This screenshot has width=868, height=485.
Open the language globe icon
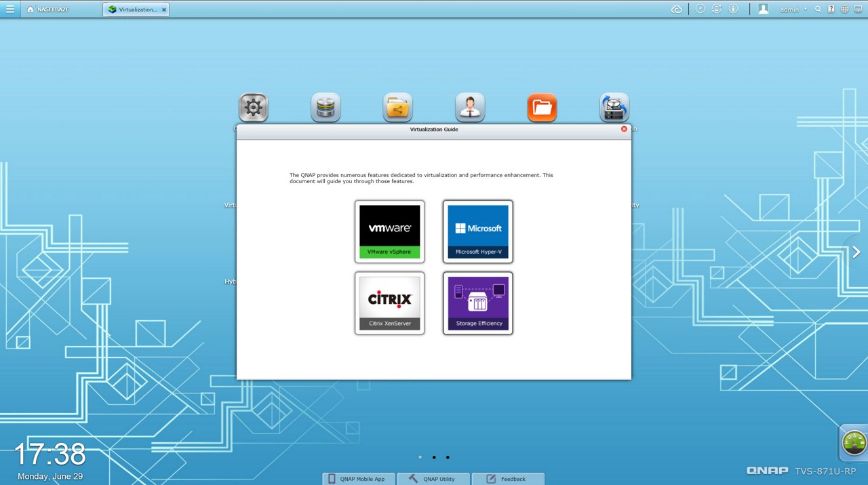pos(844,9)
